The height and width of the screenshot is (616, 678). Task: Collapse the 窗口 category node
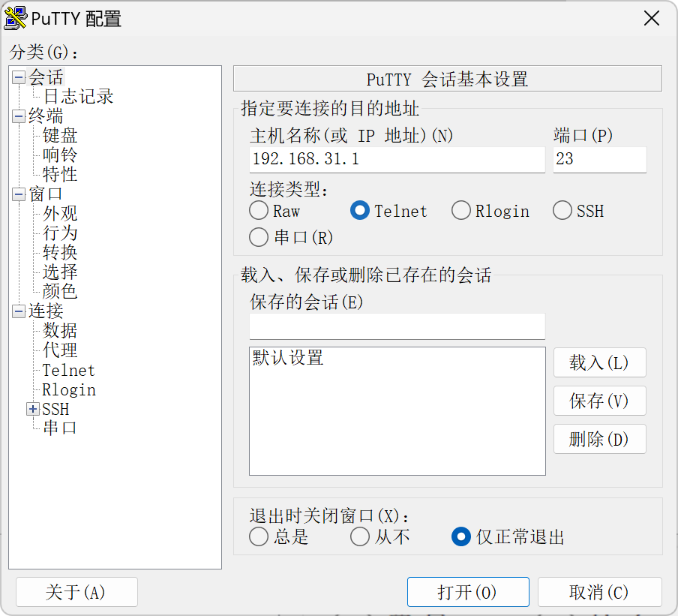tap(19, 194)
